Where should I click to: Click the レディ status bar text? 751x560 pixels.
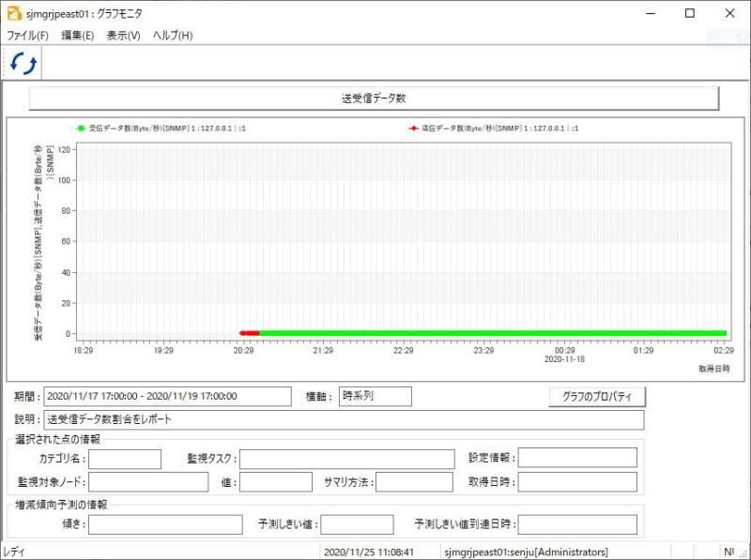pyautogui.click(x=14, y=552)
